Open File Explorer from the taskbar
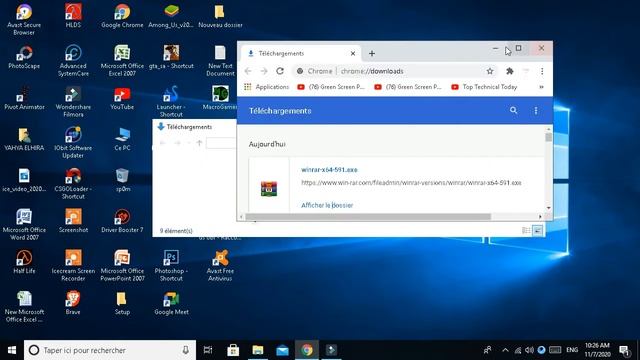 tap(258, 350)
